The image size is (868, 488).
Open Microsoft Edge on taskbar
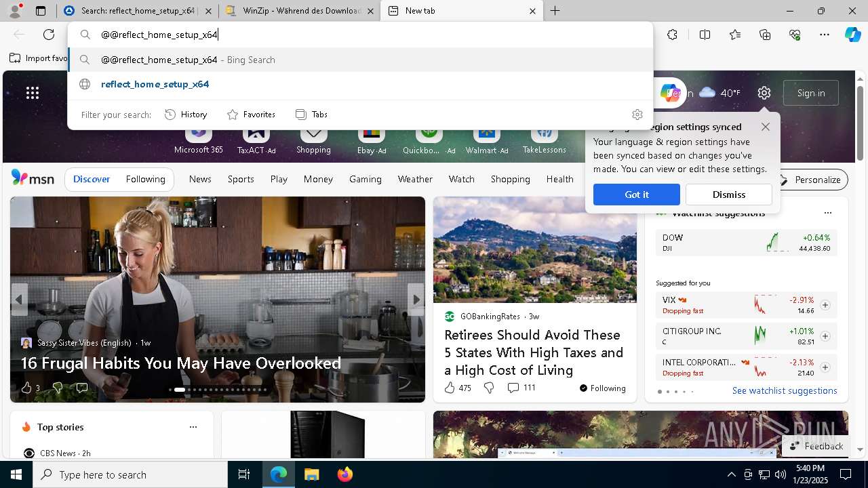coord(279,474)
